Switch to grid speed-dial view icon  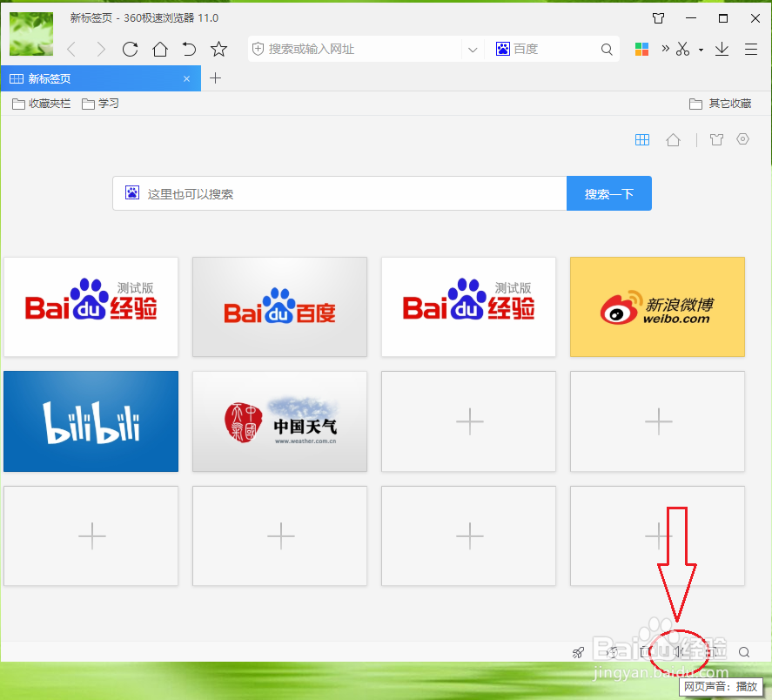click(642, 140)
